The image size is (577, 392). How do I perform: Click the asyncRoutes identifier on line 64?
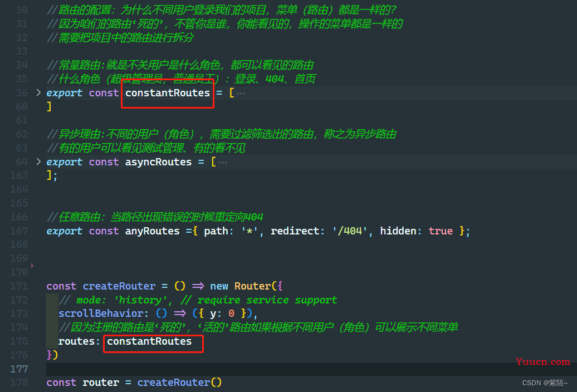(x=158, y=162)
